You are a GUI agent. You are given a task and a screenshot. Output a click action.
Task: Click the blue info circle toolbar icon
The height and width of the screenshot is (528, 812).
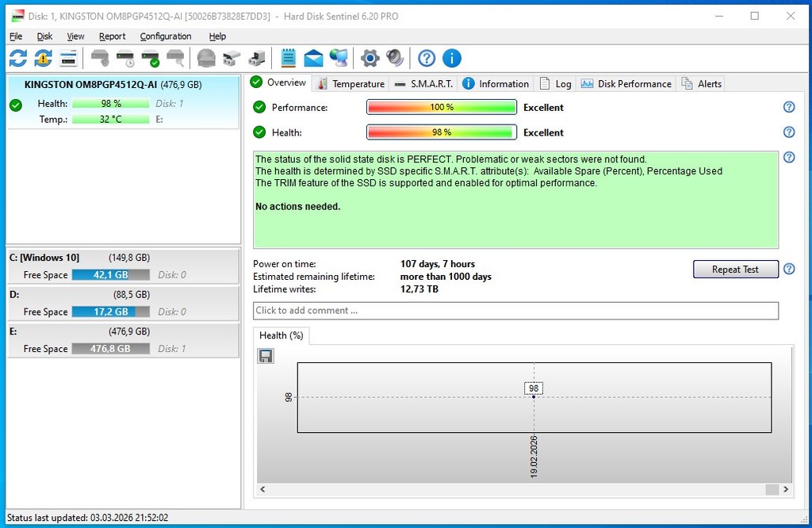click(x=451, y=58)
